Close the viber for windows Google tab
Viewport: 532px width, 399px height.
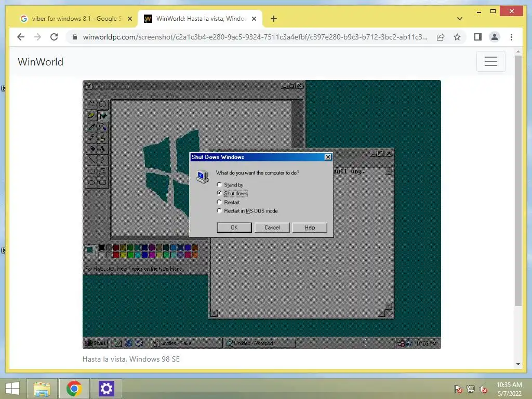pos(129,19)
